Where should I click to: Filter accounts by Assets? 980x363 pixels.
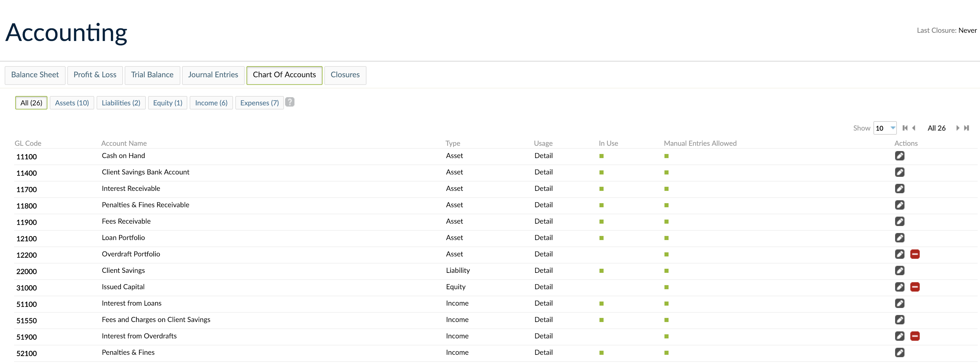click(71, 102)
